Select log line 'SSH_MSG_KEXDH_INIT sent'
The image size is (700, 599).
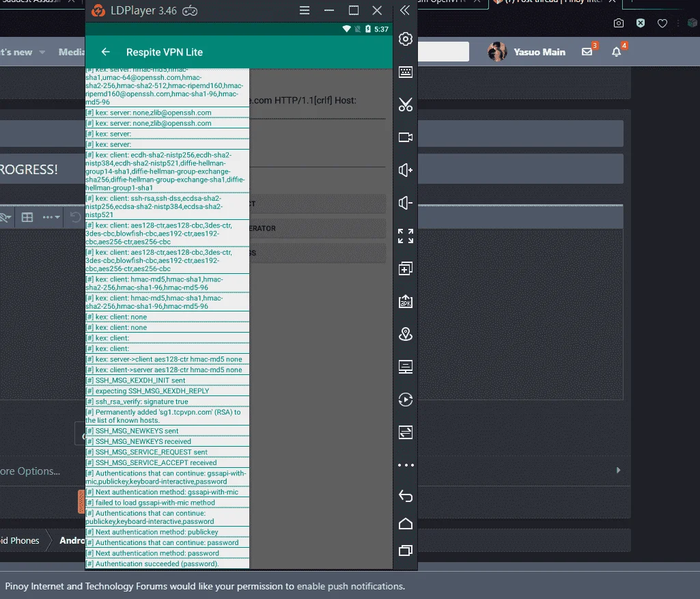pyautogui.click(x=167, y=380)
